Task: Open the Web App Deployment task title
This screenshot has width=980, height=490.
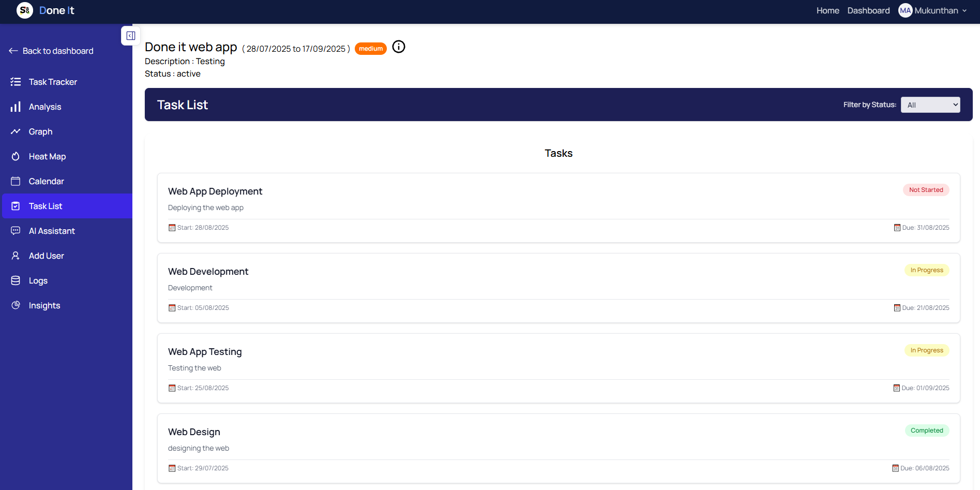Action: click(215, 191)
